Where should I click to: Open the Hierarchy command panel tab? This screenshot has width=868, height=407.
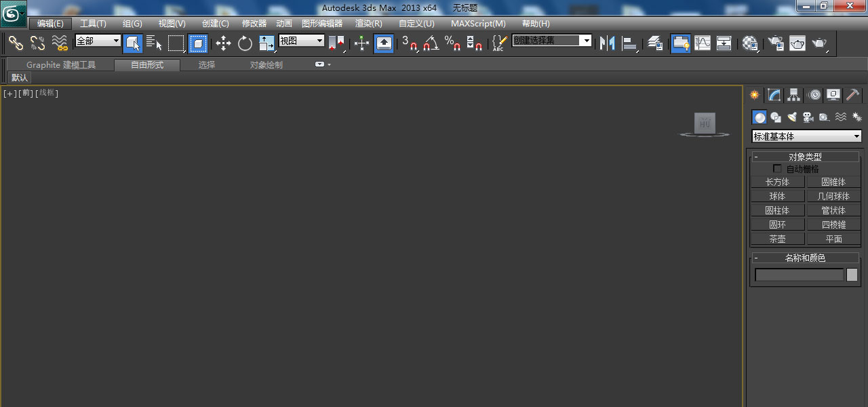coord(793,95)
